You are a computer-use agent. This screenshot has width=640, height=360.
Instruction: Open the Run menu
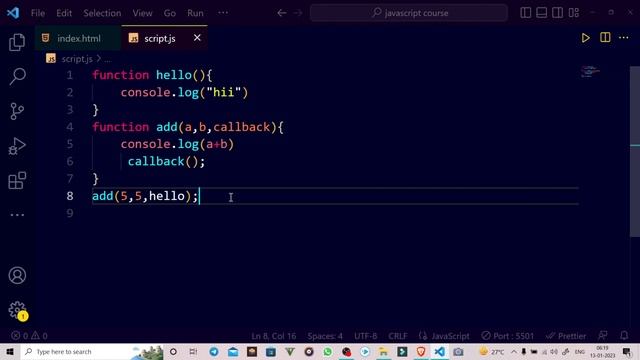(195, 13)
